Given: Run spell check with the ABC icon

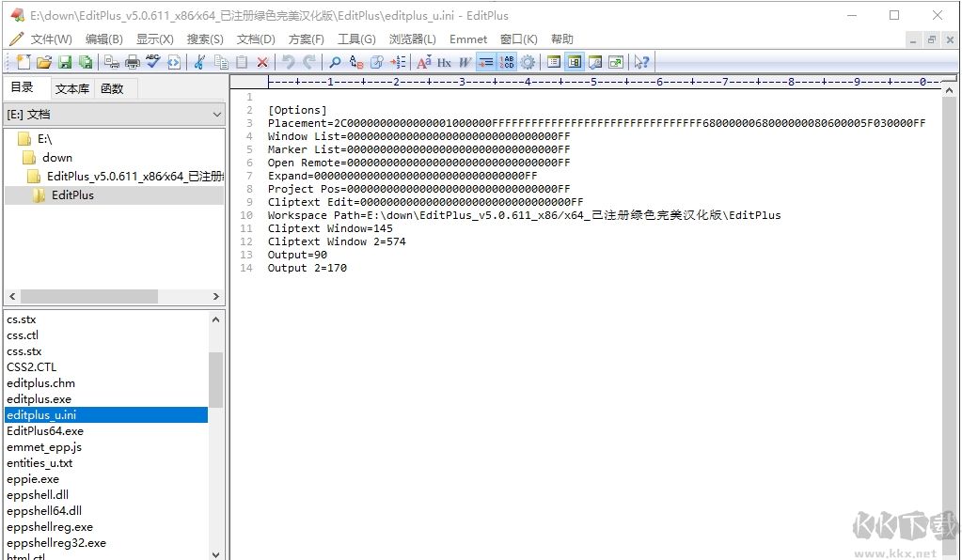Looking at the screenshot, I should tap(152, 62).
